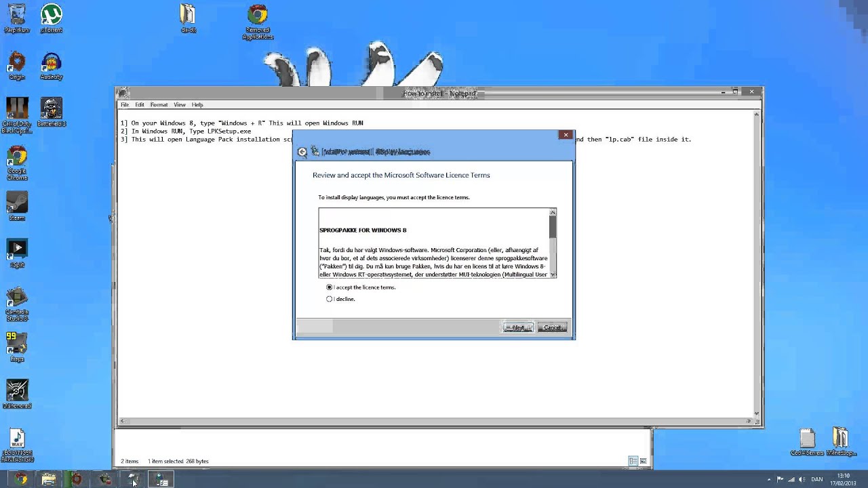Select the Call of Duty Black Ops desktop icon

pos(17,115)
